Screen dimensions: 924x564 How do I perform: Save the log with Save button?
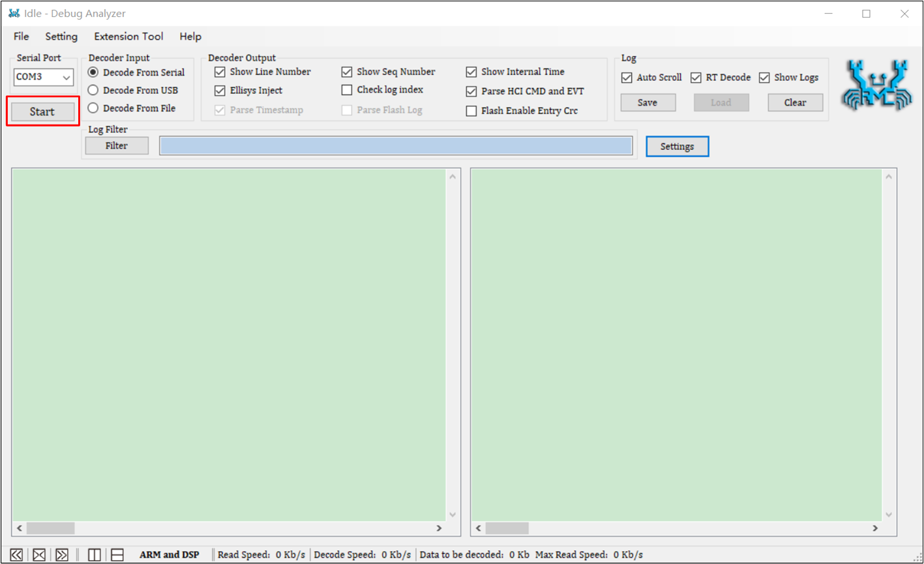(648, 102)
